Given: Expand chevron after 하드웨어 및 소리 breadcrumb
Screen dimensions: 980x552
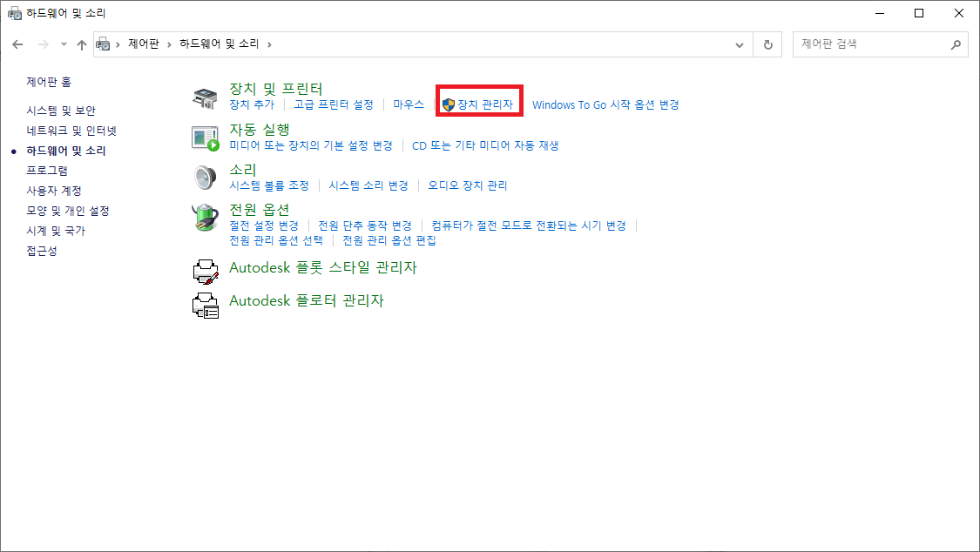Looking at the screenshot, I should (269, 44).
